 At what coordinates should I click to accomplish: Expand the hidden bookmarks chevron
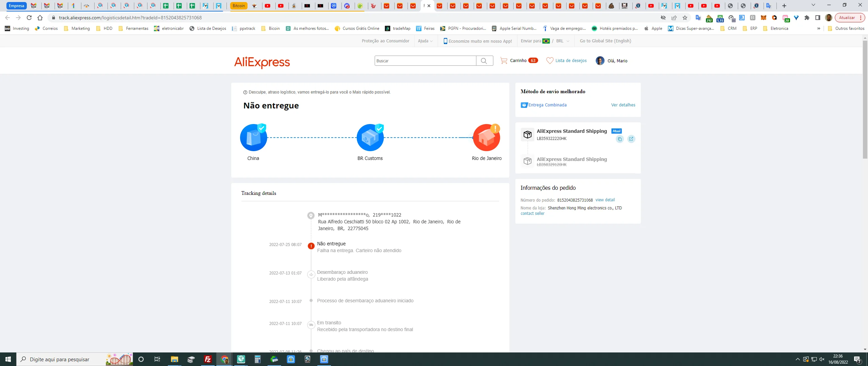point(818,28)
